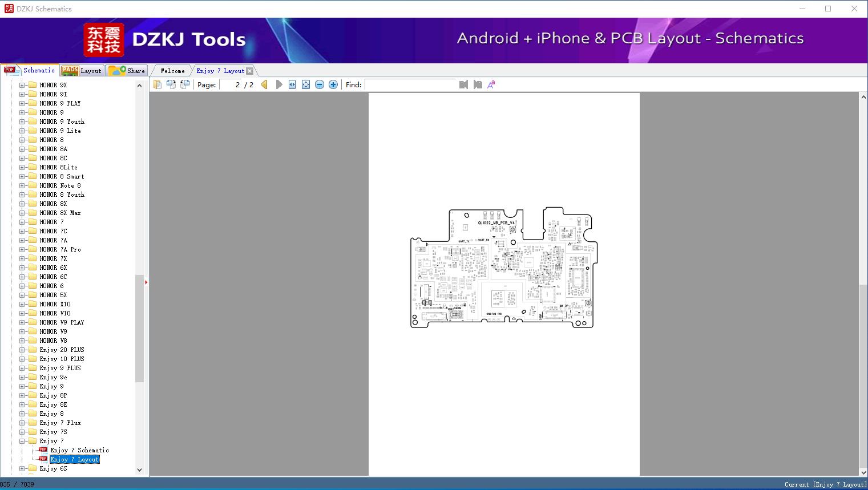This screenshot has height=490, width=868.
Task: Zoom out with the minus icon
Action: [320, 84]
